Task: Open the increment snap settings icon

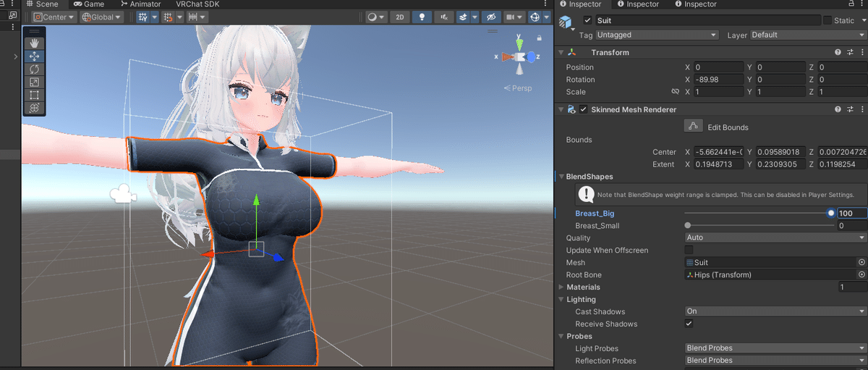Action: click(x=193, y=17)
